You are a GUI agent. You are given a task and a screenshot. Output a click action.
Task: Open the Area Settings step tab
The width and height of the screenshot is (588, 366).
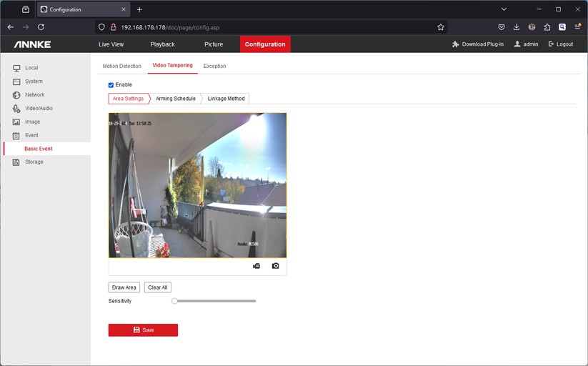tap(129, 99)
